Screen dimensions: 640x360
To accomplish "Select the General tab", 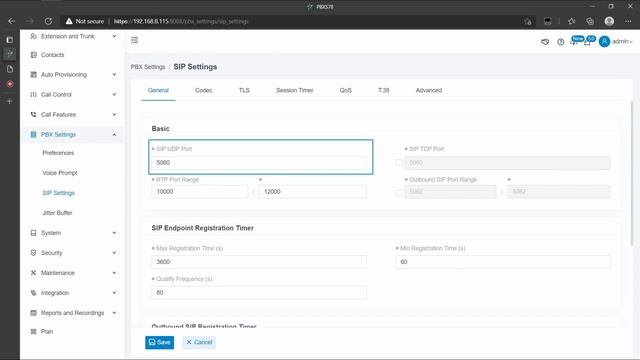I will (158, 90).
